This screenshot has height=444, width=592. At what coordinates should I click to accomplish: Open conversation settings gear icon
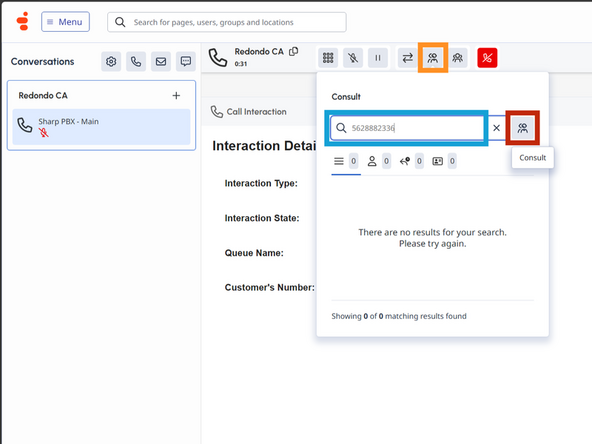coord(111,62)
